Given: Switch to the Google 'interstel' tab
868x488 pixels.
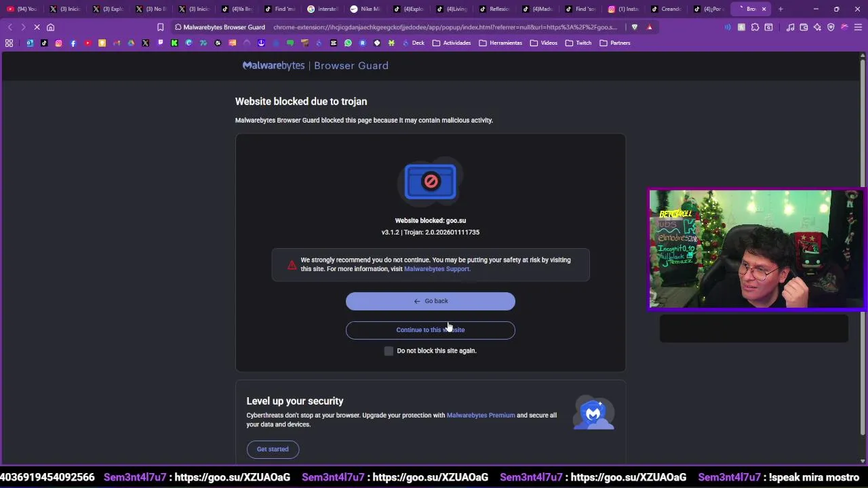Looking at the screenshot, I should (x=322, y=9).
